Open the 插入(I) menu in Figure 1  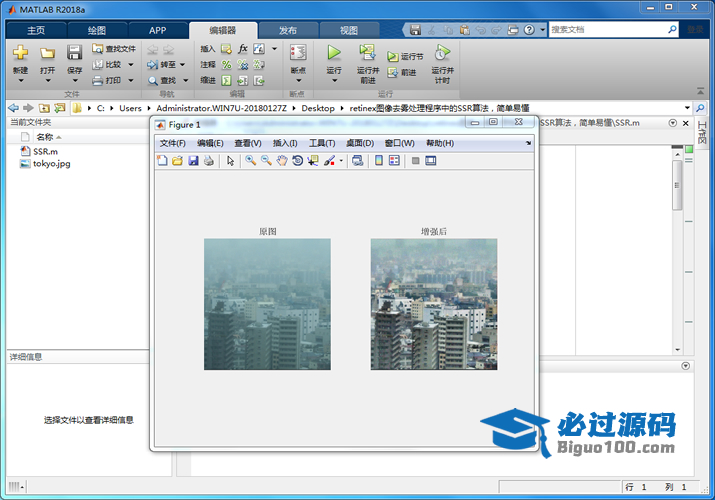pos(285,143)
